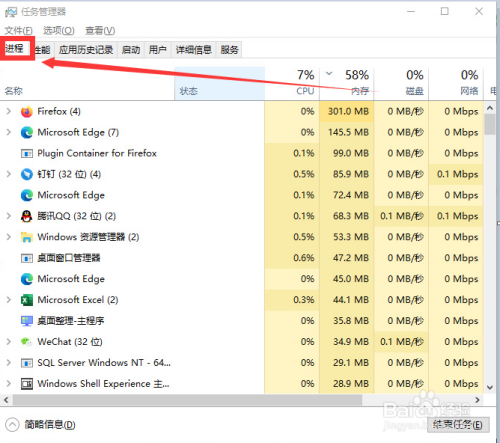Viewport: 500px width, 443px height.
Task: Select the 桌面窗口管理器 process row
Action: [242, 258]
